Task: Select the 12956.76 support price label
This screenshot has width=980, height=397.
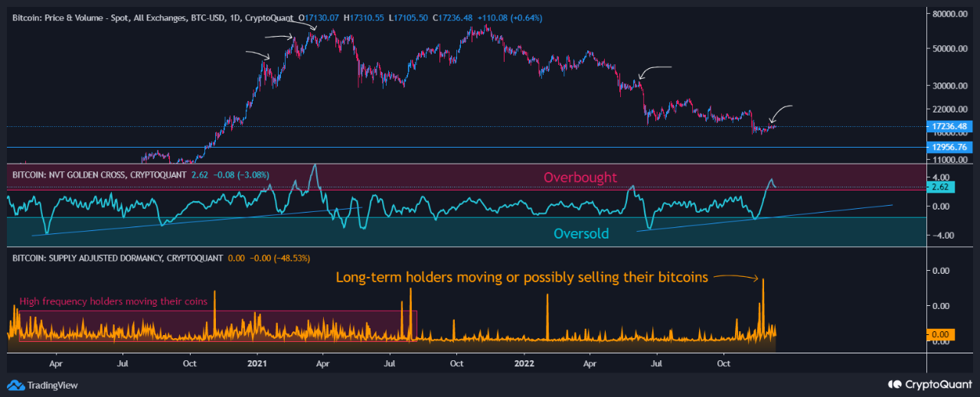Action: [x=950, y=147]
